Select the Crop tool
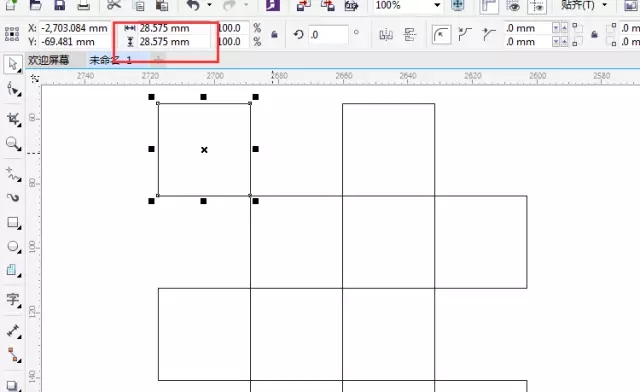 pyautogui.click(x=13, y=119)
